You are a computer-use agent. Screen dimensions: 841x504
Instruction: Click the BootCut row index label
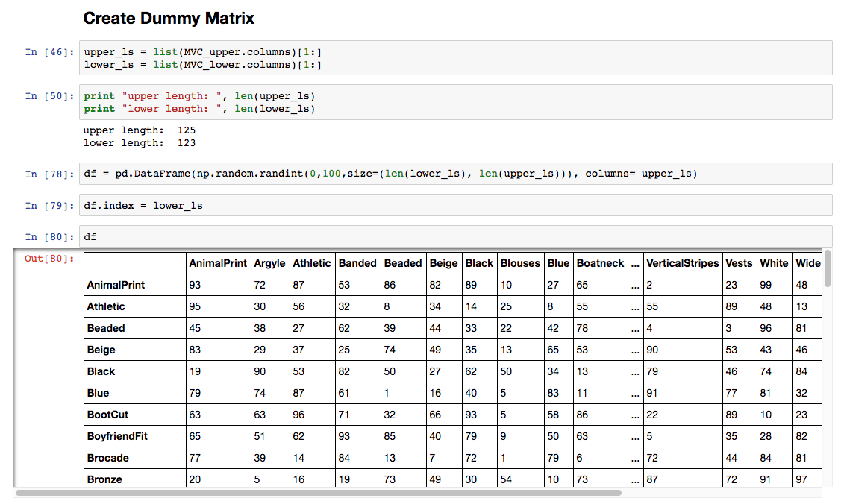click(x=107, y=415)
